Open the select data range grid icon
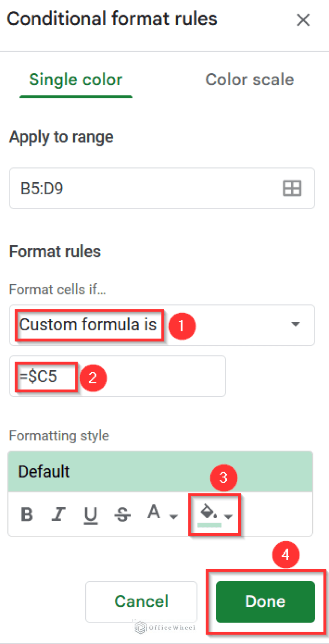Image resolution: width=329 pixels, height=644 pixels. pos(292,188)
